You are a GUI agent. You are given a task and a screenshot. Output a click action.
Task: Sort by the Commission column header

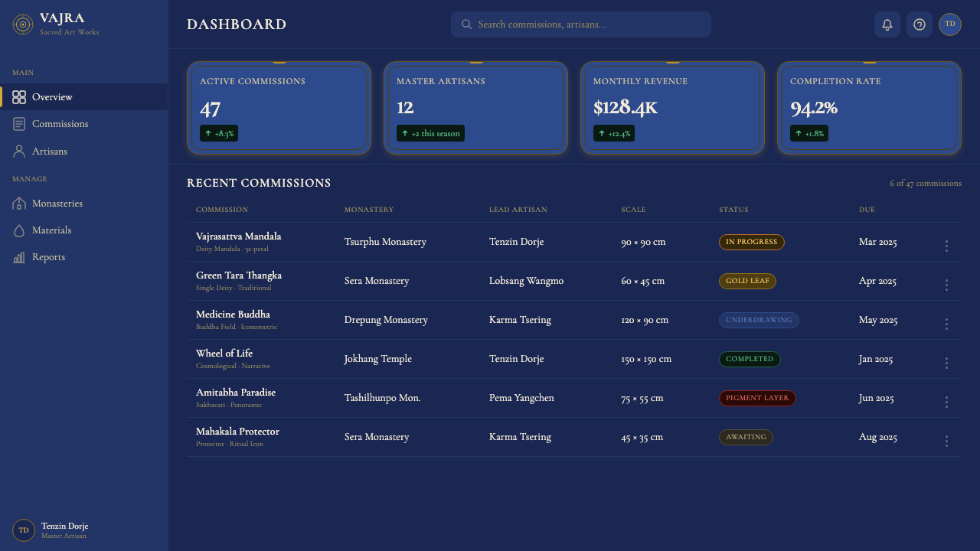(222, 210)
